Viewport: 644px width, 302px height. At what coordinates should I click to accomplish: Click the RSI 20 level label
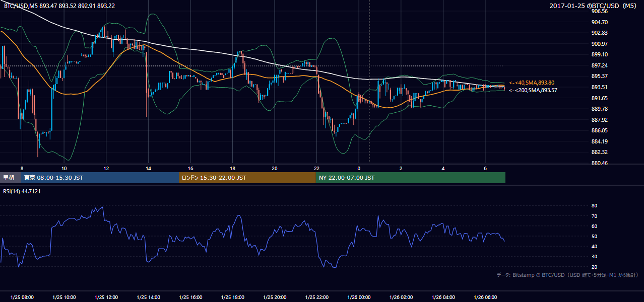594,267
